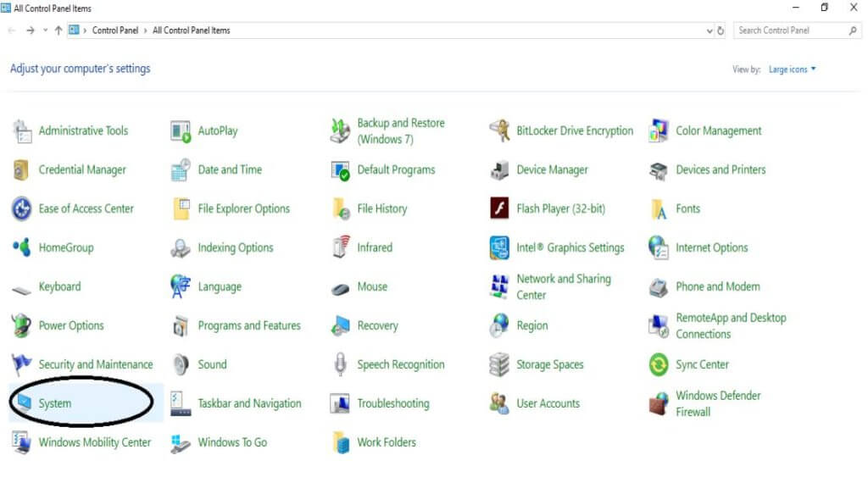Click the User Accounts link
Image resolution: width=868 pixels, height=483 pixels.
point(548,404)
